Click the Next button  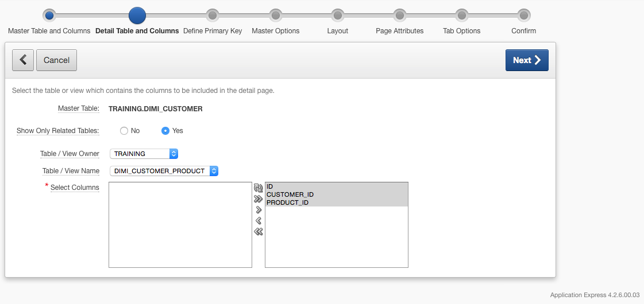click(x=527, y=60)
